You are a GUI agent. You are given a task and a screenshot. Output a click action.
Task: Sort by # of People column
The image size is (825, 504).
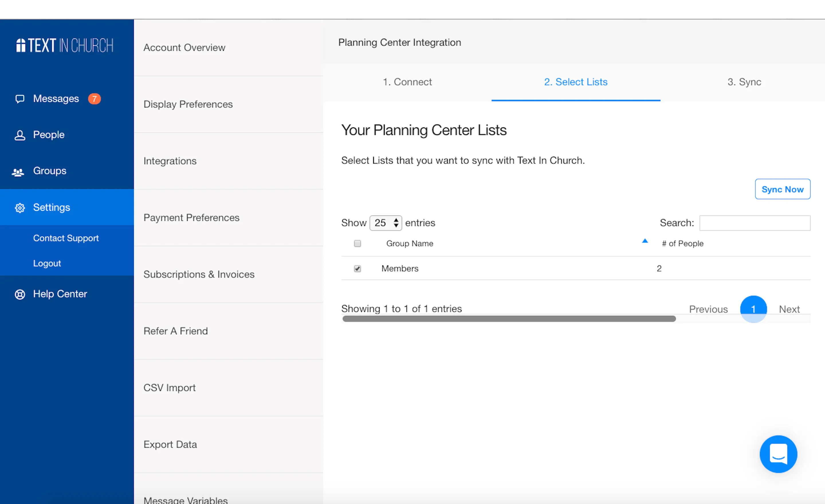click(682, 244)
